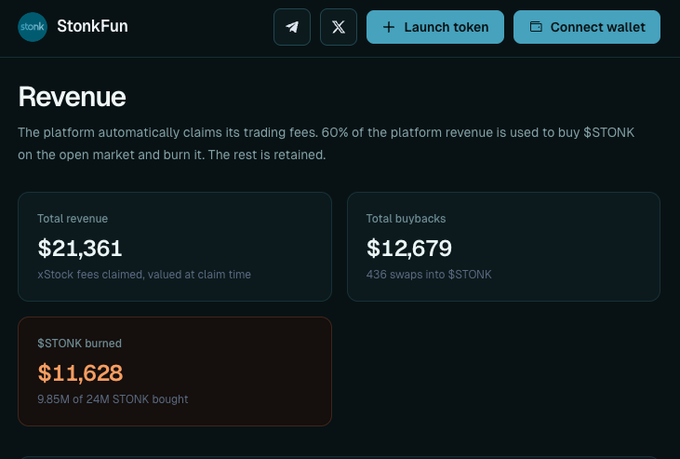Click the Launch token button
Image resolution: width=680 pixels, height=459 pixels.
tap(435, 27)
